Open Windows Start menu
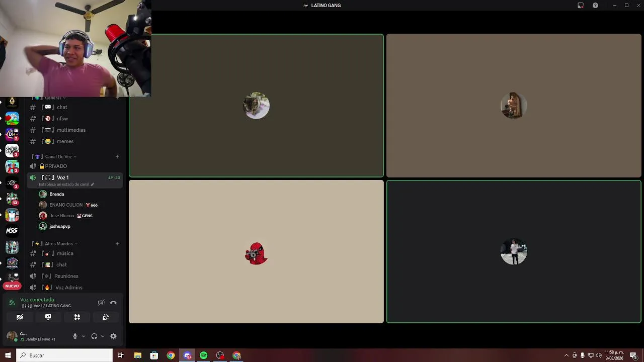Viewport: 644px width, 362px height. coord(8,355)
